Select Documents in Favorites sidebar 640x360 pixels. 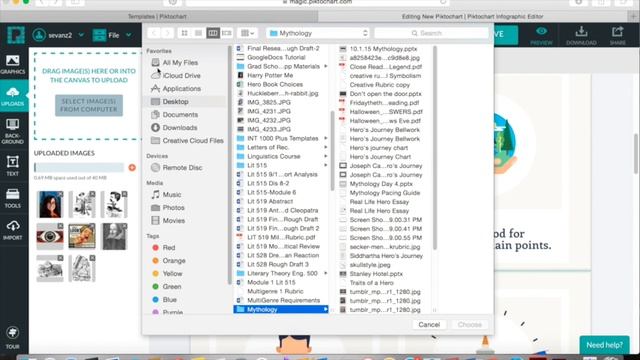coord(180,115)
